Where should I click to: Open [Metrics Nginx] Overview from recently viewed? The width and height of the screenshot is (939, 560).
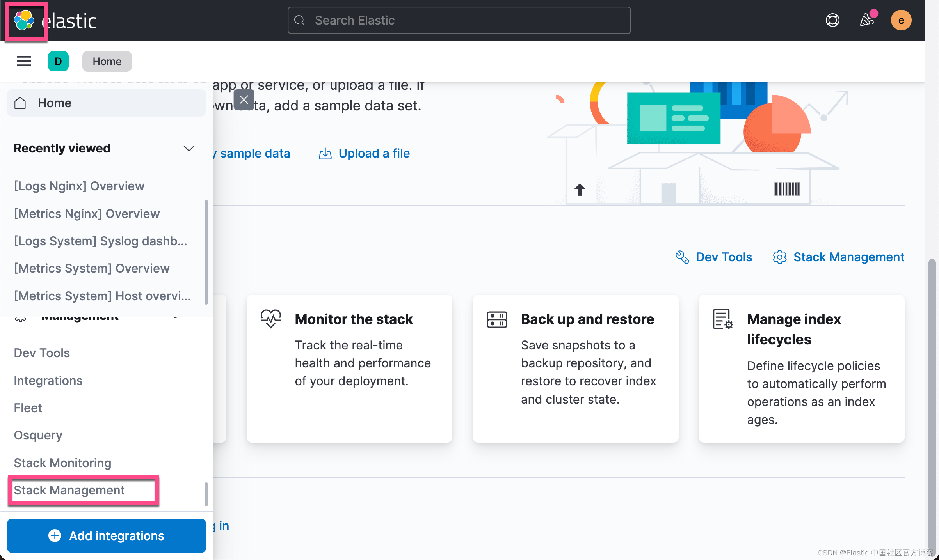[x=87, y=214]
